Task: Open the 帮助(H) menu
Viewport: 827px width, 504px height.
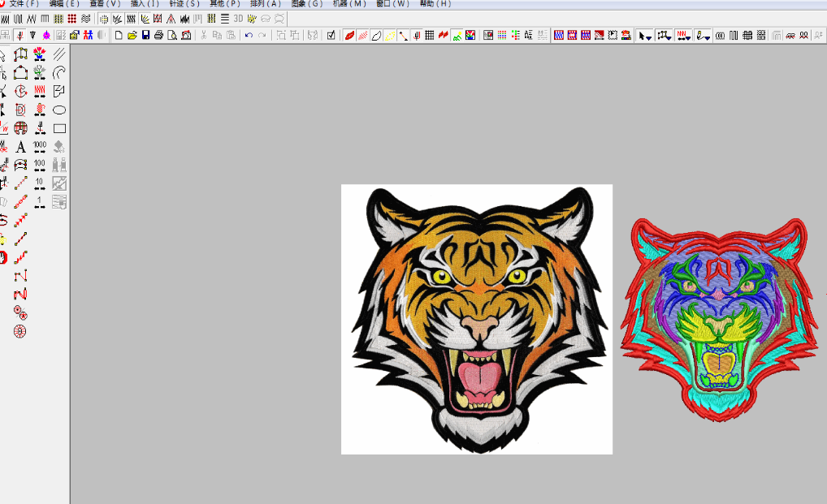Action: [435, 4]
